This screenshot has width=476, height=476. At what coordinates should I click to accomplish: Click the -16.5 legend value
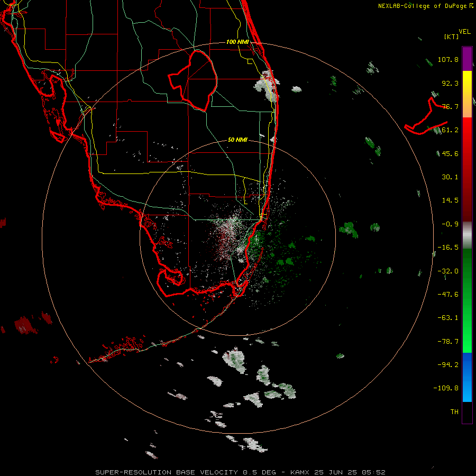[448, 248]
